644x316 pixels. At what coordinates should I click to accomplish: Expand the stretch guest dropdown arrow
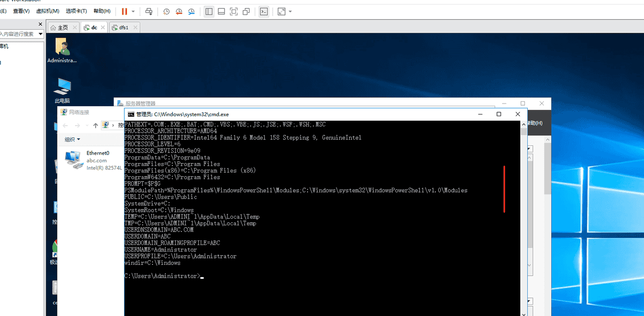pyautogui.click(x=290, y=11)
